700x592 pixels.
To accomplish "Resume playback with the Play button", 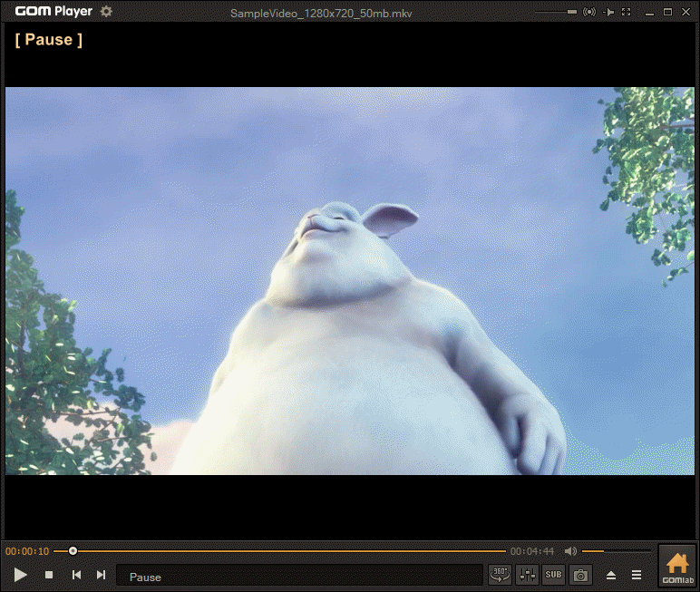I will click(x=20, y=575).
